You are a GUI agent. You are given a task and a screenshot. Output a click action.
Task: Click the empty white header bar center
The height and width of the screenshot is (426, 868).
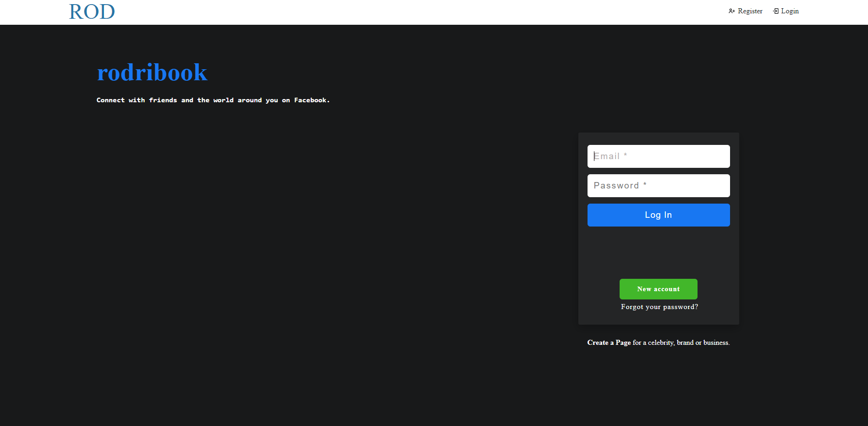412,12
